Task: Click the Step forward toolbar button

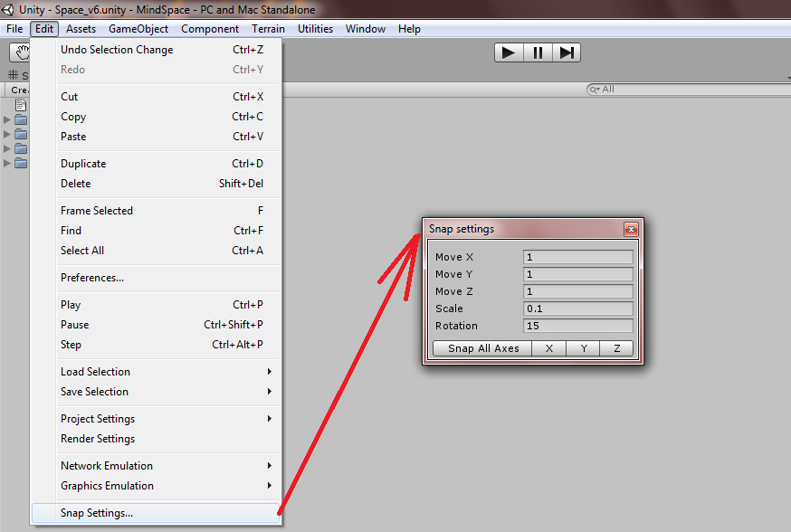Action: [x=567, y=52]
